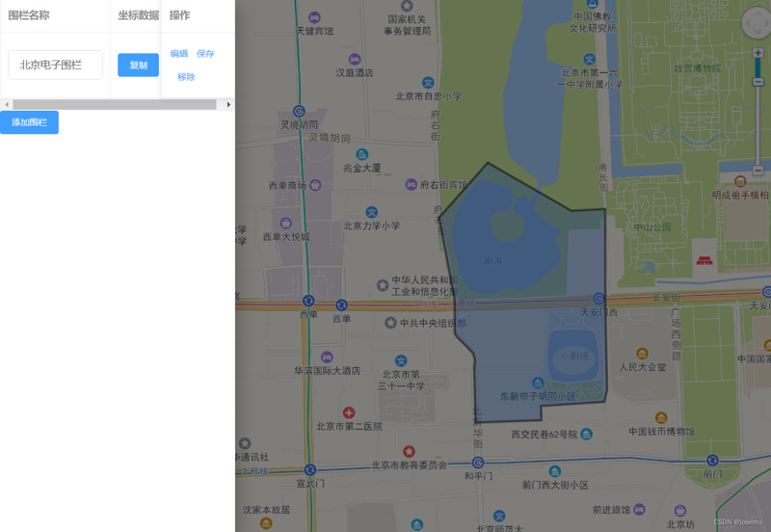Click the 中国钱币博物馆 museum icon
The image size is (771, 532).
coord(661,418)
